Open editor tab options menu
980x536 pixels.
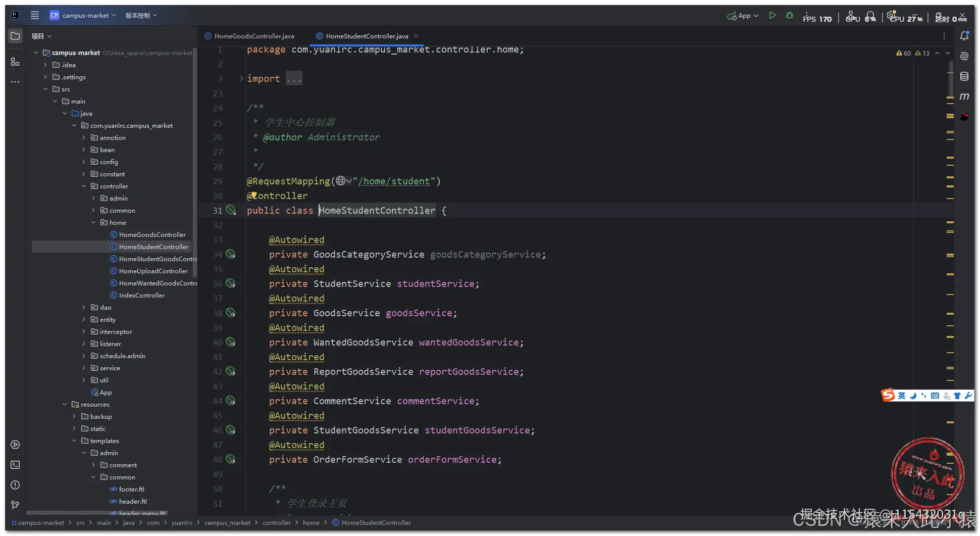944,36
